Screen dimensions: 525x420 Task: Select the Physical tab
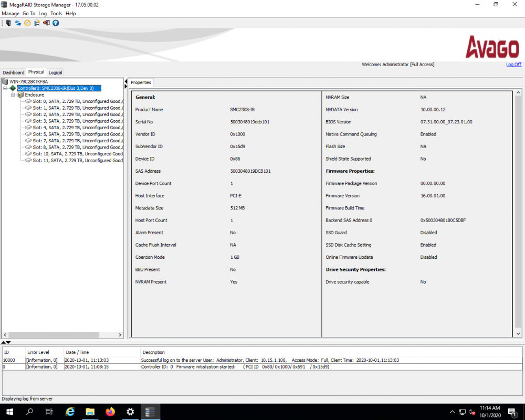pyautogui.click(x=36, y=72)
